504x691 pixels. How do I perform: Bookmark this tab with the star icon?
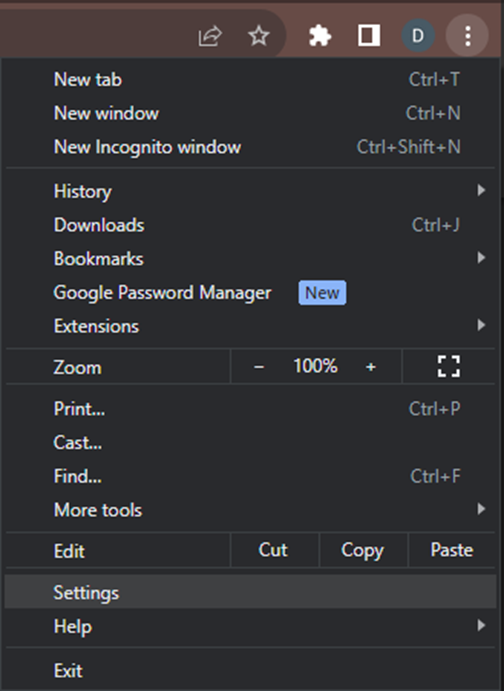[x=259, y=36]
